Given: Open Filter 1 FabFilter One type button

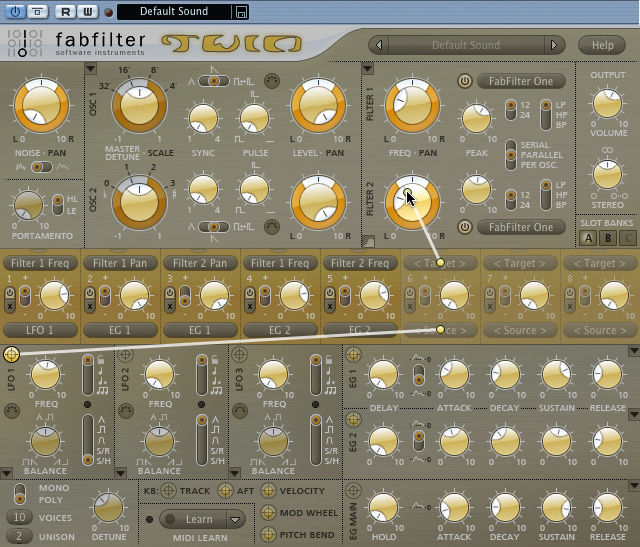Looking at the screenshot, I should (521, 81).
